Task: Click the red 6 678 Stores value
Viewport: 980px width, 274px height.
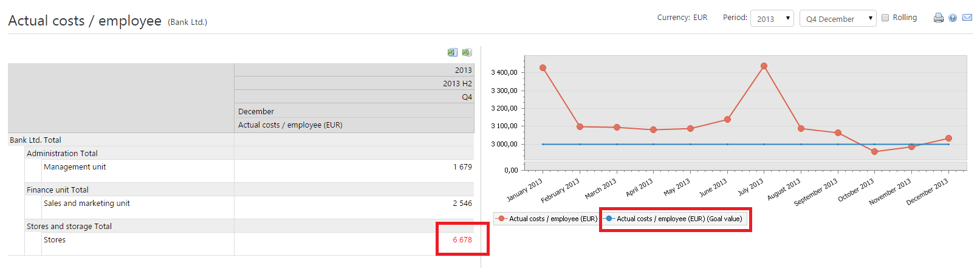Action: click(462, 240)
